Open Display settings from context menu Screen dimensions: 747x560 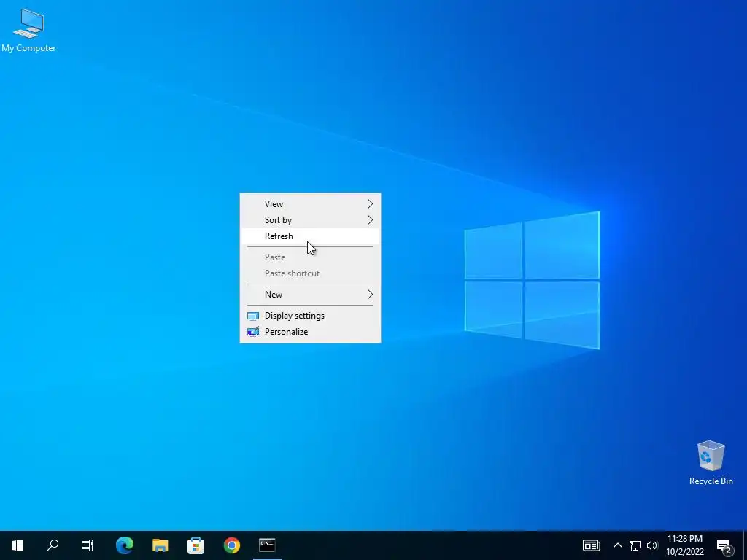[x=310, y=316]
